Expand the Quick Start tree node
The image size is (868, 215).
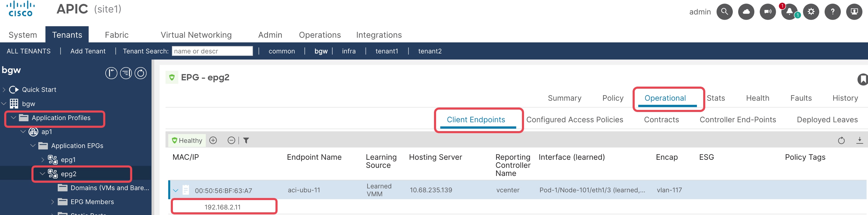4,90
